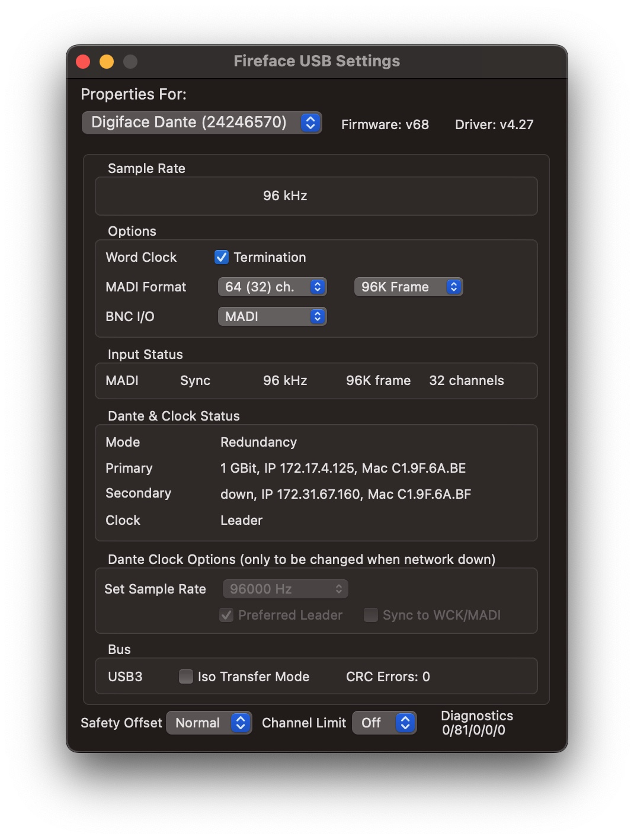Open Channel Limit Off dropdown
This screenshot has width=634, height=840.
click(385, 723)
